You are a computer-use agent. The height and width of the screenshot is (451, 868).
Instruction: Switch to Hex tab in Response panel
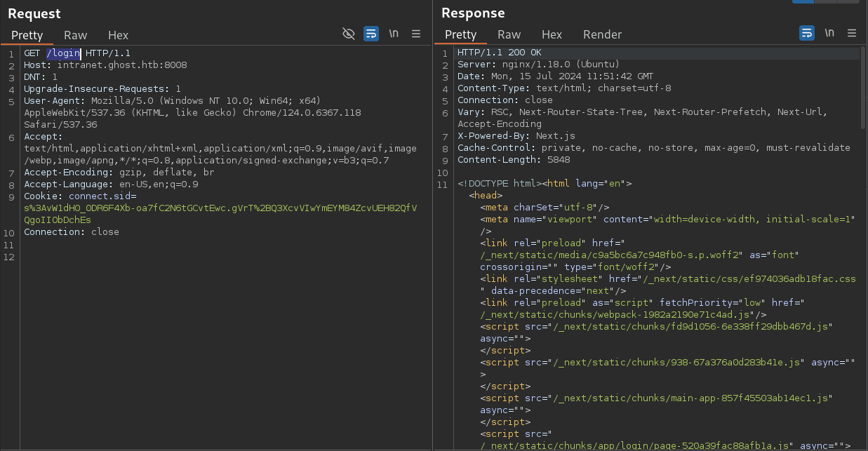[552, 34]
